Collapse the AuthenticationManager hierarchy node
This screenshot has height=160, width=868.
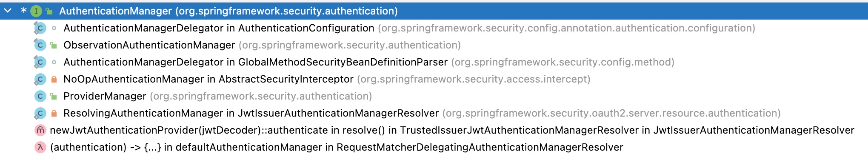[8, 11]
